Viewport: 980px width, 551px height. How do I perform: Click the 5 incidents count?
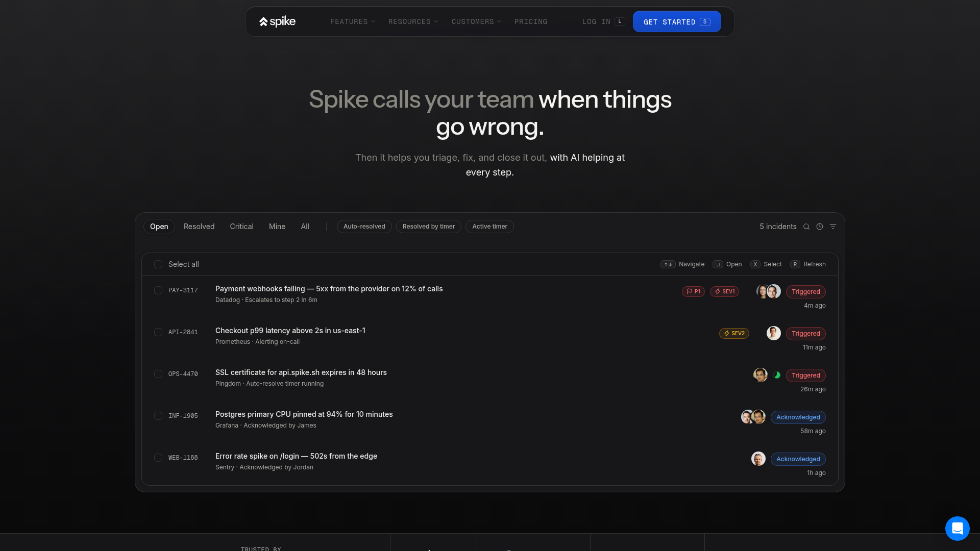[778, 227]
